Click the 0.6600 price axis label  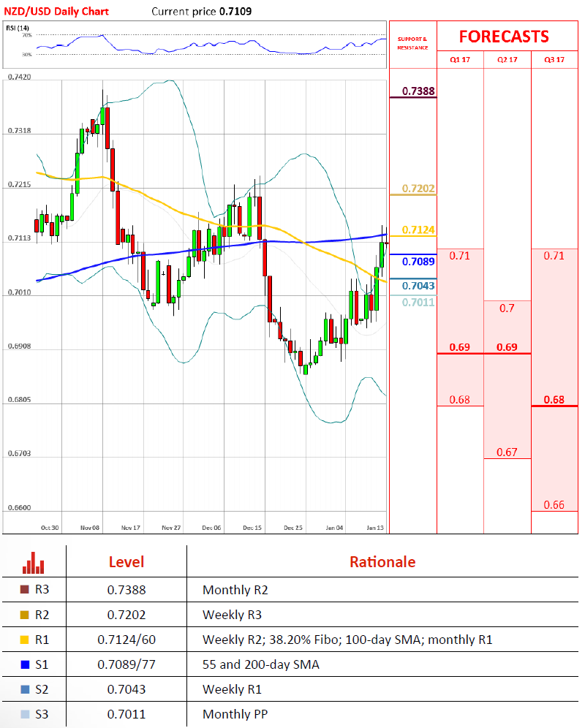pos(20,508)
